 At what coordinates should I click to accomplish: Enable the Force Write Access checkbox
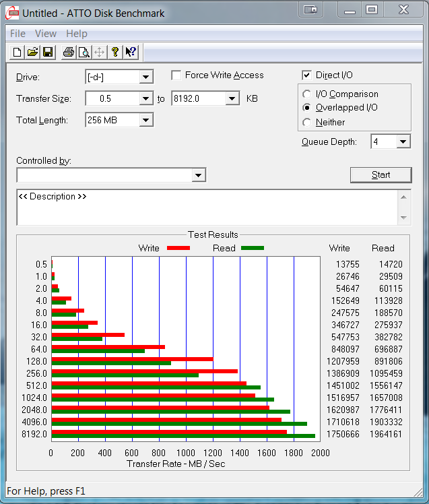(x=176, y=75)
